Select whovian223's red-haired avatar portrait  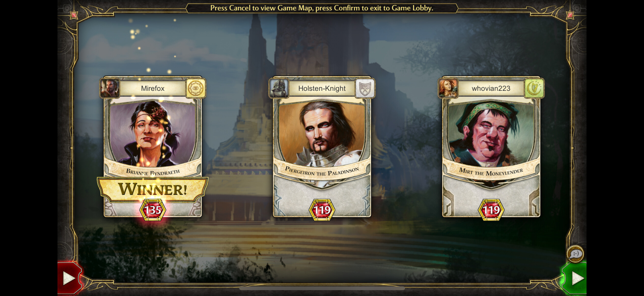point(448,88)
